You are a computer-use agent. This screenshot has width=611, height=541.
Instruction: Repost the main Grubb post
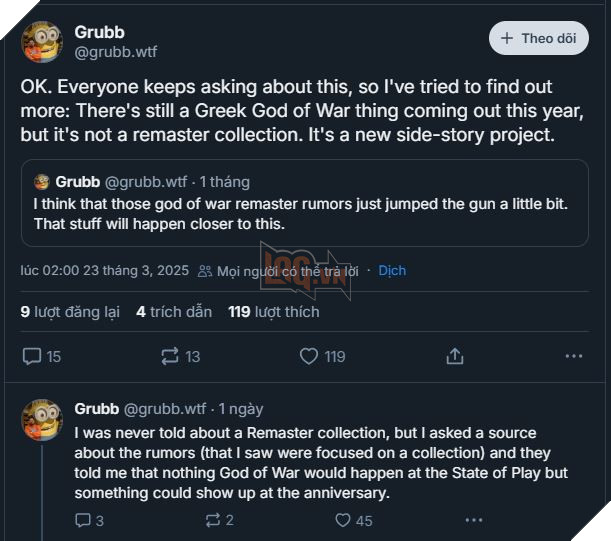point(170,356)
